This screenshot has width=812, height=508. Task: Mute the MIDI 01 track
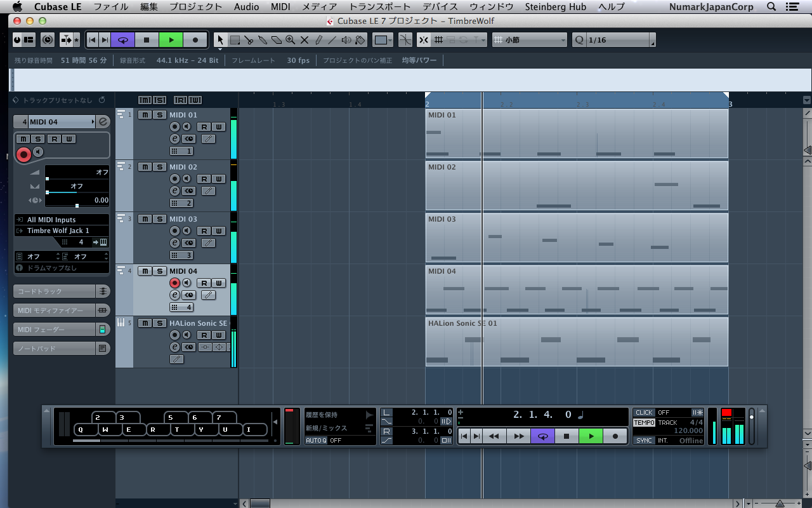tap(145, 115)
